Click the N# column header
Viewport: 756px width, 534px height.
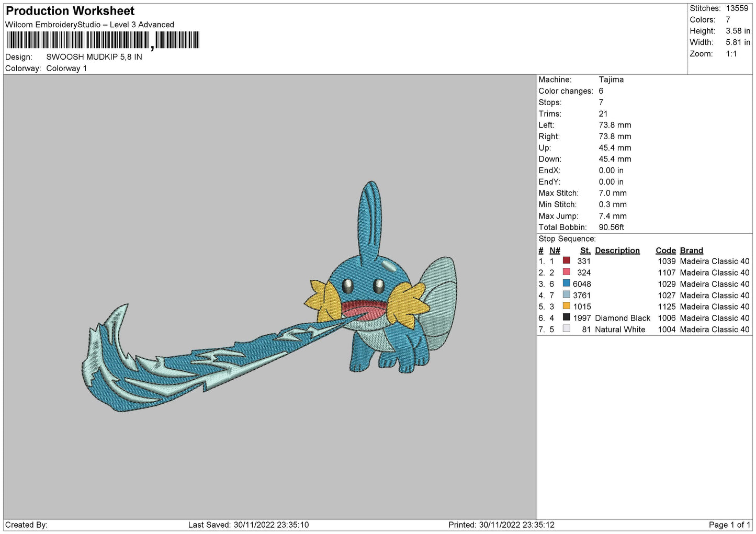point(555,251)
